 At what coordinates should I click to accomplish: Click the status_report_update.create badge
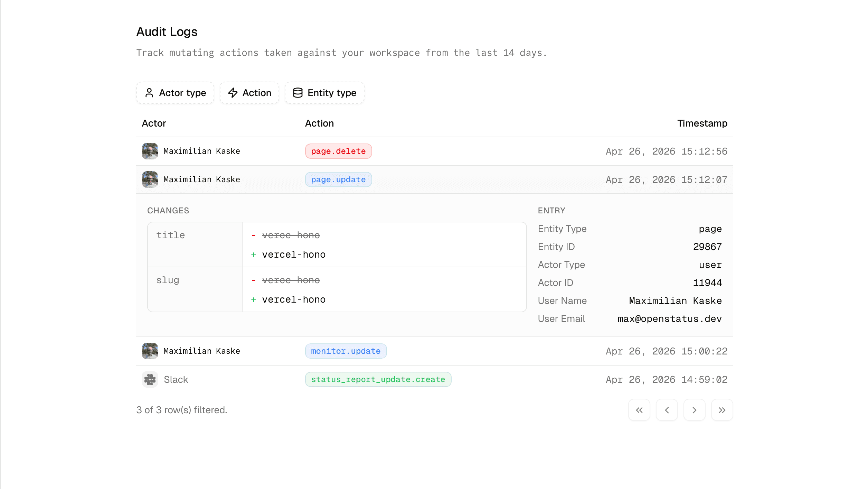point(378,379)
